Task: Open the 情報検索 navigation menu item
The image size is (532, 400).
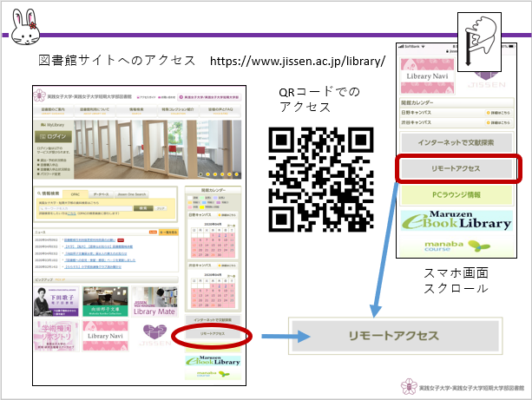Action: pyautogui.click(x=136, y=110)
